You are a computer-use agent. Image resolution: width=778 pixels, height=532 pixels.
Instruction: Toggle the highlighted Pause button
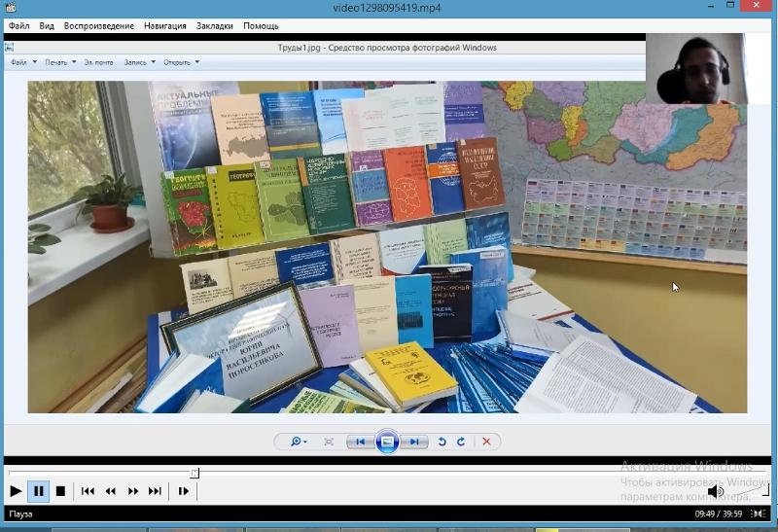tap(38, 491)
